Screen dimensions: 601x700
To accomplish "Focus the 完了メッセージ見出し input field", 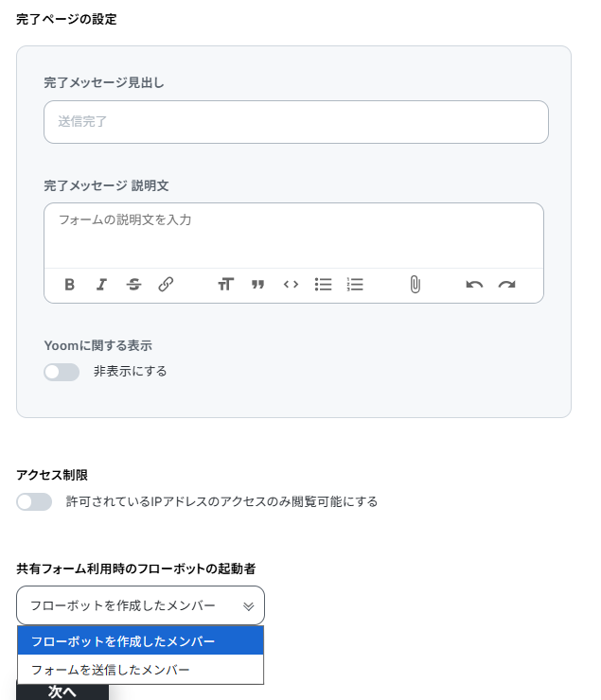I will [295, 122].
